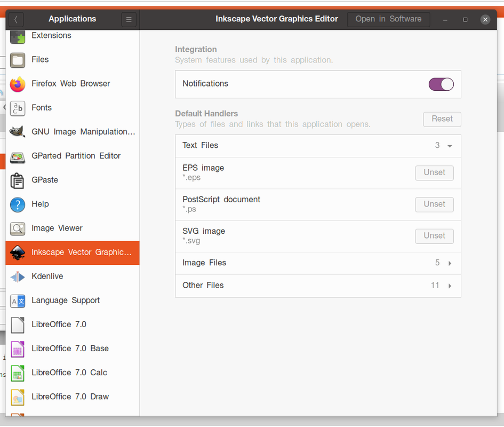The width and height of the screenshot is (504, 427).
Task: Select Fonts in the applications list
Action: 73,108
